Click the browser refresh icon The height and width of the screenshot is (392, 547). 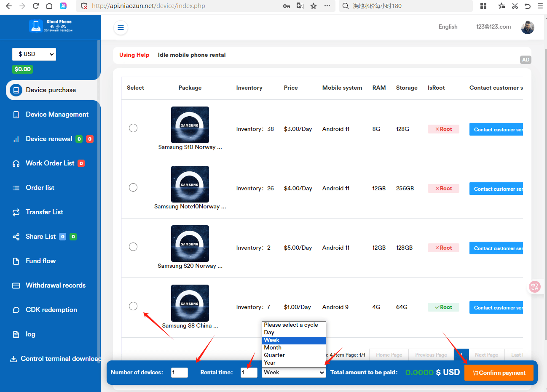[x=36, y=6]
